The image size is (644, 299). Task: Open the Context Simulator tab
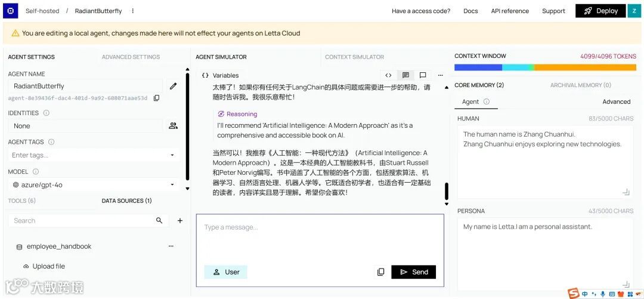[354, 57]
